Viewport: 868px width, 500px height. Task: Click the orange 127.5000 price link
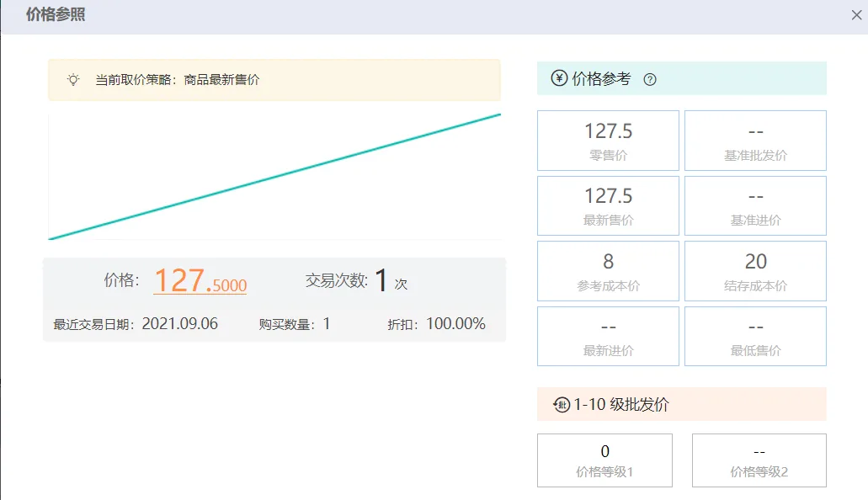[x=200, y=280]
